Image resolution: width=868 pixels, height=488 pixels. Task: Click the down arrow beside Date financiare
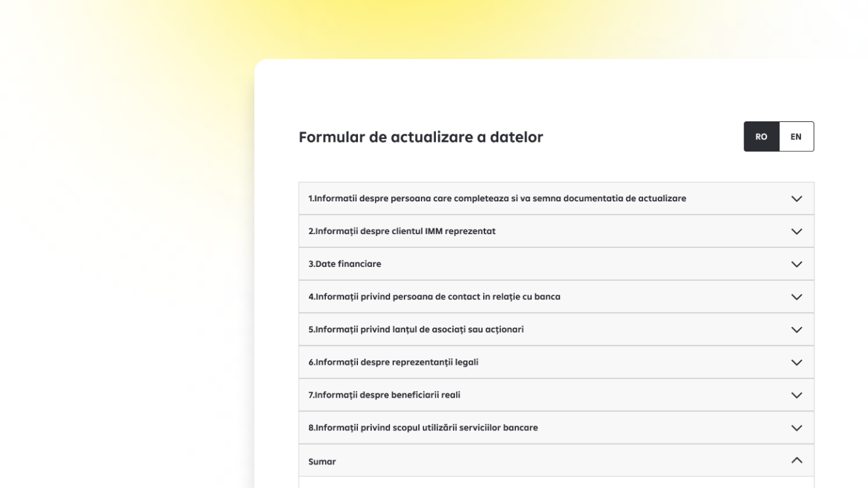(797, 264)
